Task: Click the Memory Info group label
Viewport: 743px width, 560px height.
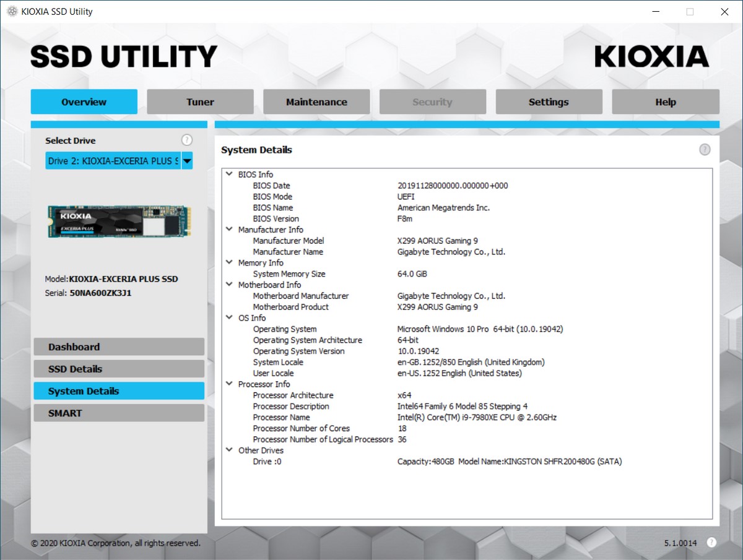Action: tap(261, 263)
